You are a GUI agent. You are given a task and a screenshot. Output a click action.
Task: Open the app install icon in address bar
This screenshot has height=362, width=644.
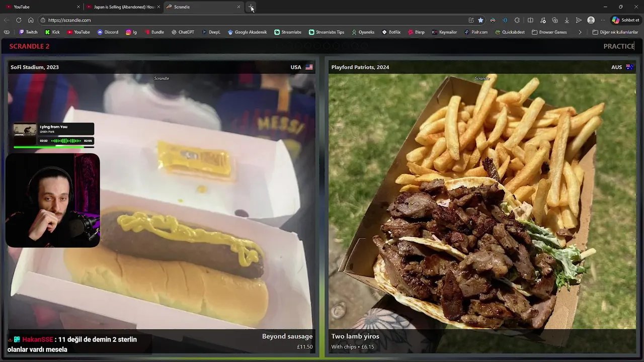click(x=471, y=20)
